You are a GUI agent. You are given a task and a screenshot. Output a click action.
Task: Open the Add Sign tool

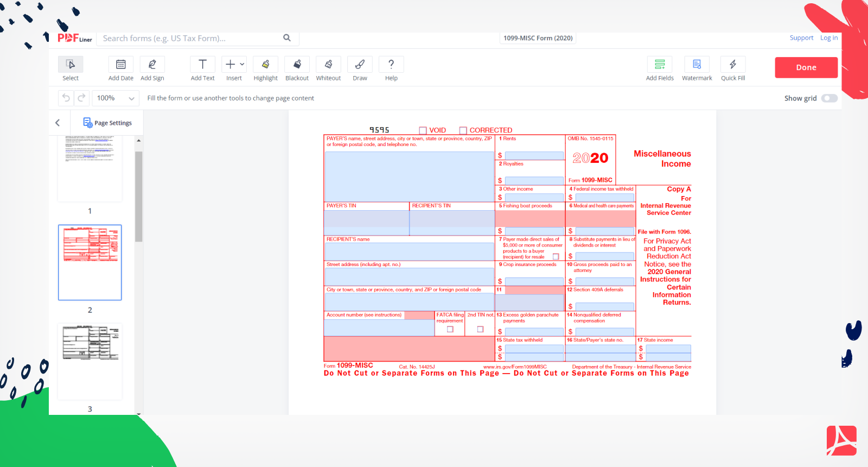pyautogui.click(x=152, y=65)
